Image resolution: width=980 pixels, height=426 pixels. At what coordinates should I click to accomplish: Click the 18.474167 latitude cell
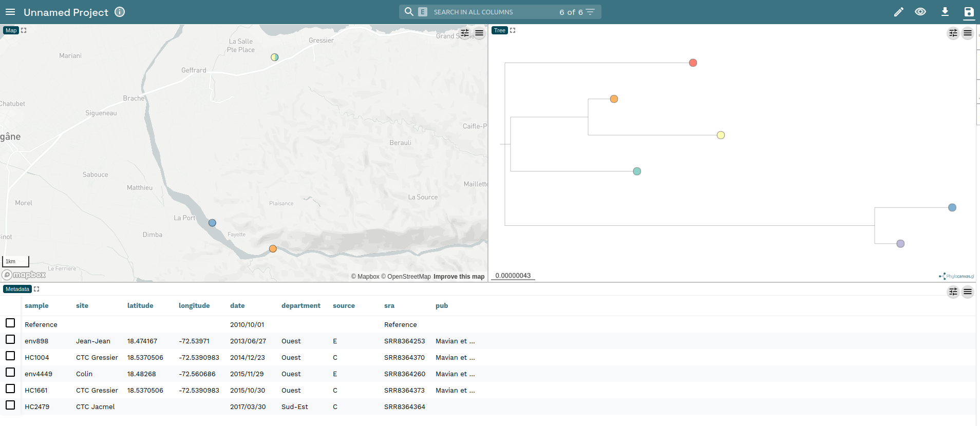(x=142, y=341)
